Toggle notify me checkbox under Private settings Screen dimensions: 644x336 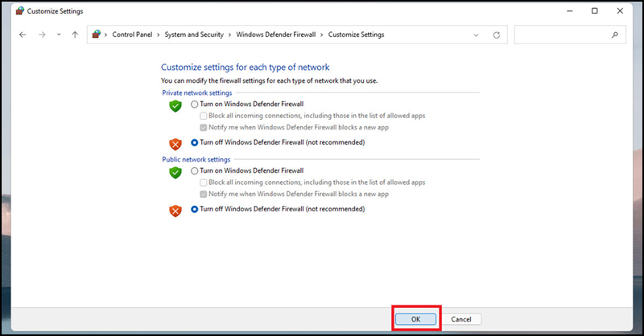(204, 128)
